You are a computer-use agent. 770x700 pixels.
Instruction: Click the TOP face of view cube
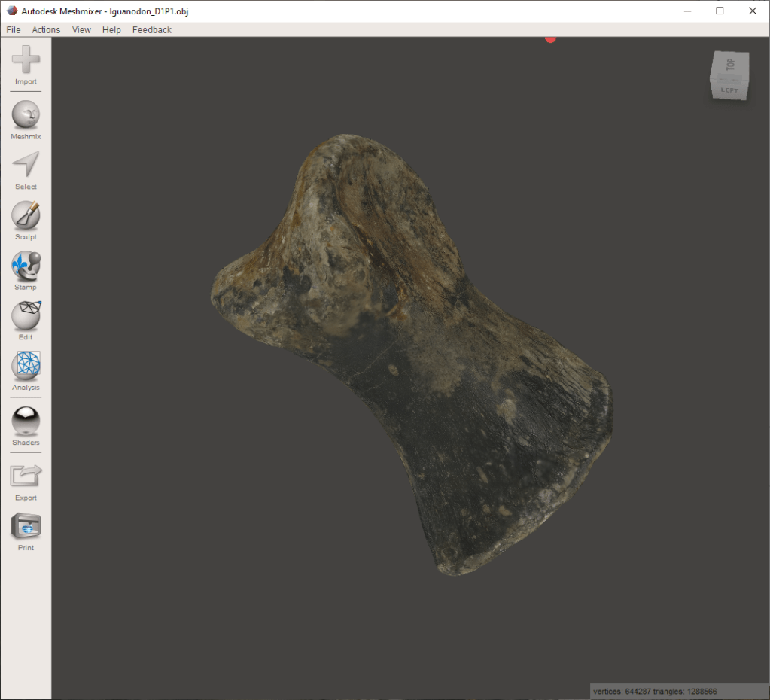coord(730,65)
